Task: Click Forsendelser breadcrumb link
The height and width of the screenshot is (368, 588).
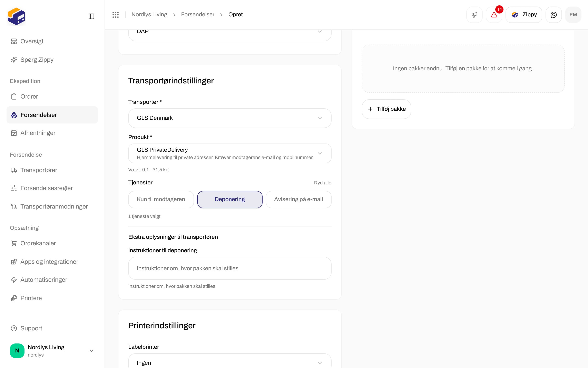Action: click(198, 15)
